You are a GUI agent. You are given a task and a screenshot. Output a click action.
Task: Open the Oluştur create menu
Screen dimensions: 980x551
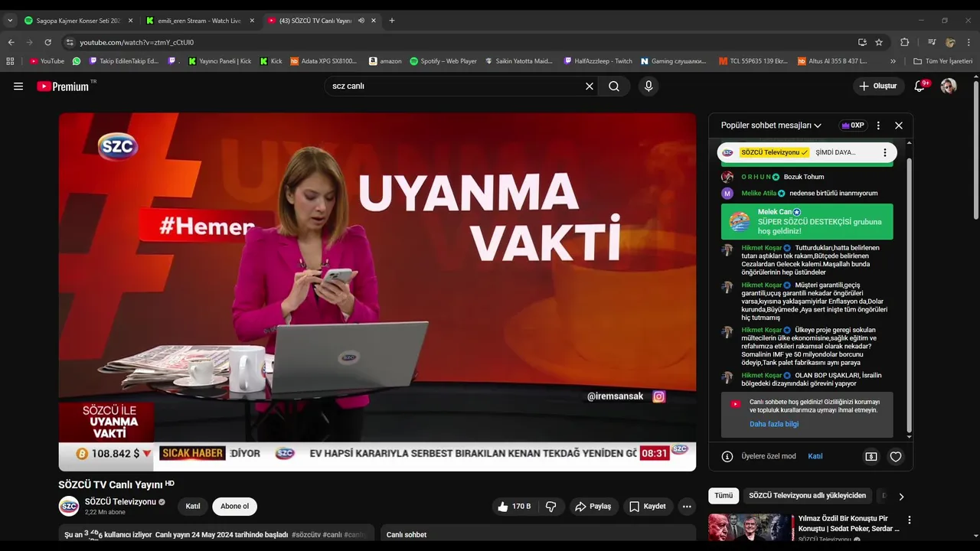(878, 86)
